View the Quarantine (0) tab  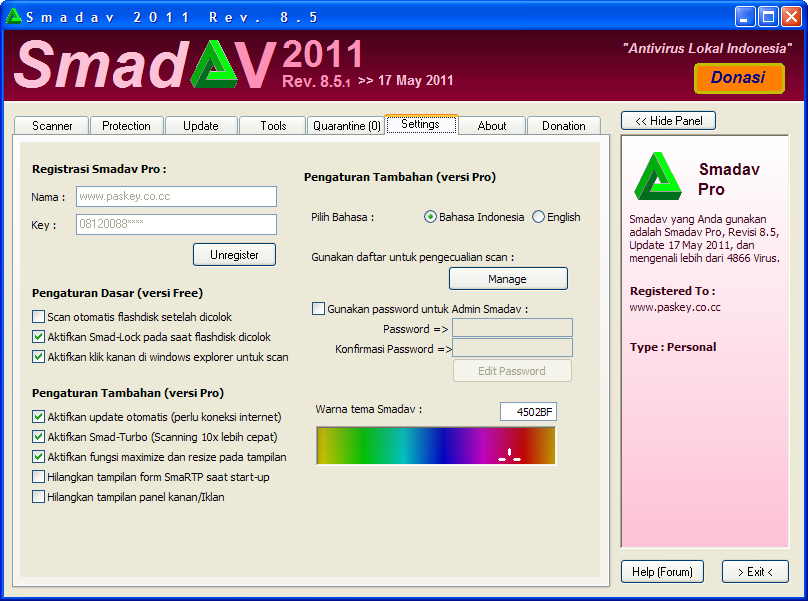tap(346, 126)
